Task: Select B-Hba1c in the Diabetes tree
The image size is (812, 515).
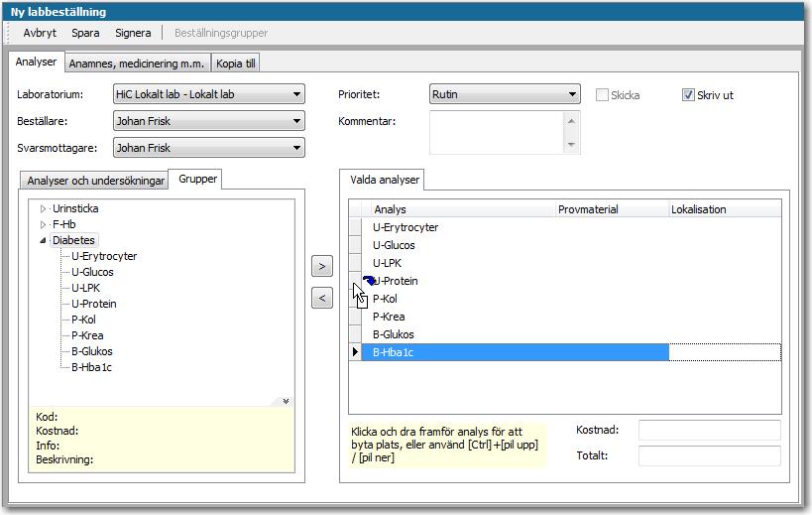Action: click(x=91, y=367)
